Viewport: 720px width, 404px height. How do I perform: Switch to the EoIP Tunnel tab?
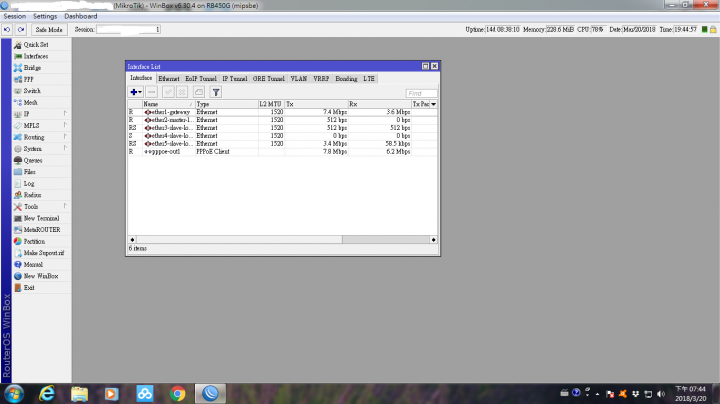pyautogui.click(x=201, y=79)
